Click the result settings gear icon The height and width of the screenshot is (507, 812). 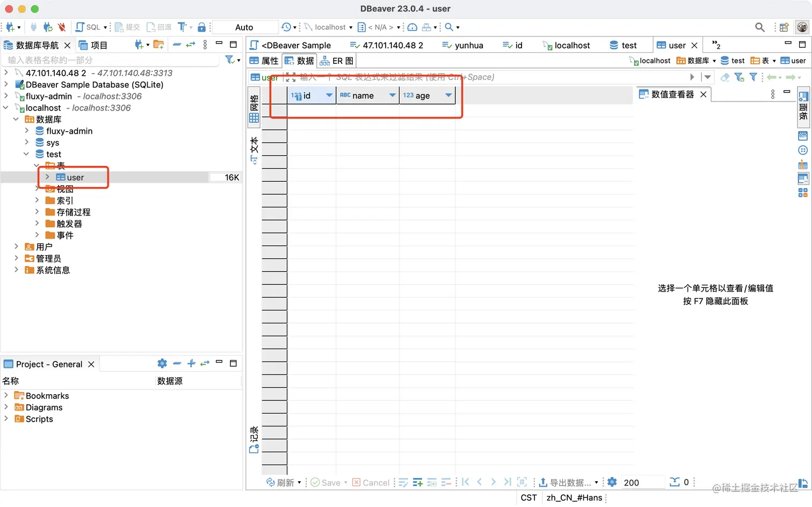pyautogui.click(x=612, y=482)
